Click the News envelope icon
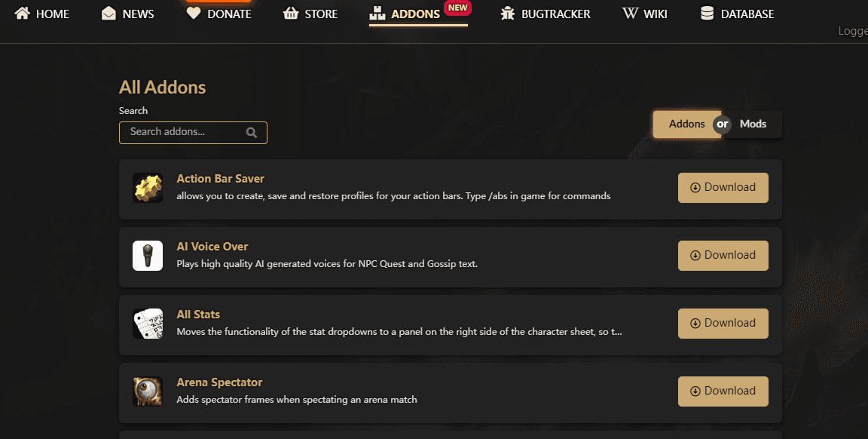The image size is (868, 439). pyautogui.click(x=109, y=14)
